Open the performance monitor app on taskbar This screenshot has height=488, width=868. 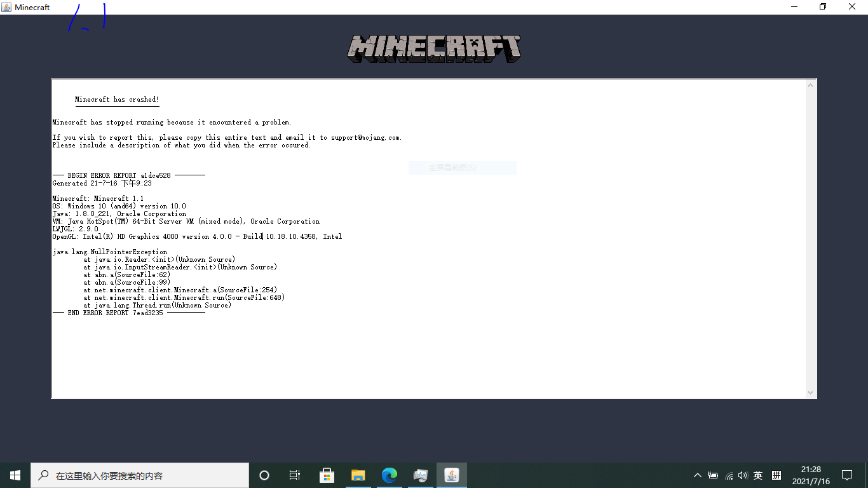pos(420,475)
